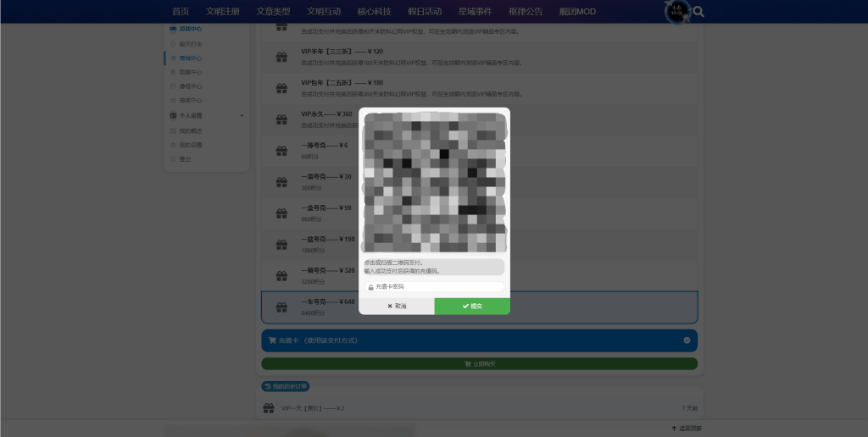Click the gift icon beside 一盒夸克
Image resolution: width=868 pixels, height=437 pixels.
click(281, 213)
